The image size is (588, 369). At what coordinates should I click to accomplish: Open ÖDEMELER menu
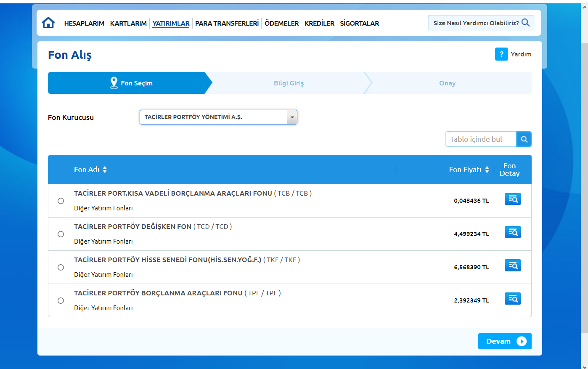(282, 24)
